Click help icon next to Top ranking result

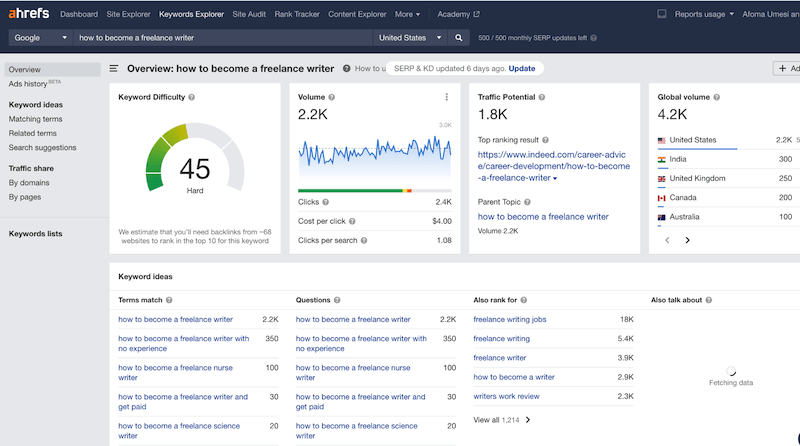pyautogui.click(x=545, y=140)
